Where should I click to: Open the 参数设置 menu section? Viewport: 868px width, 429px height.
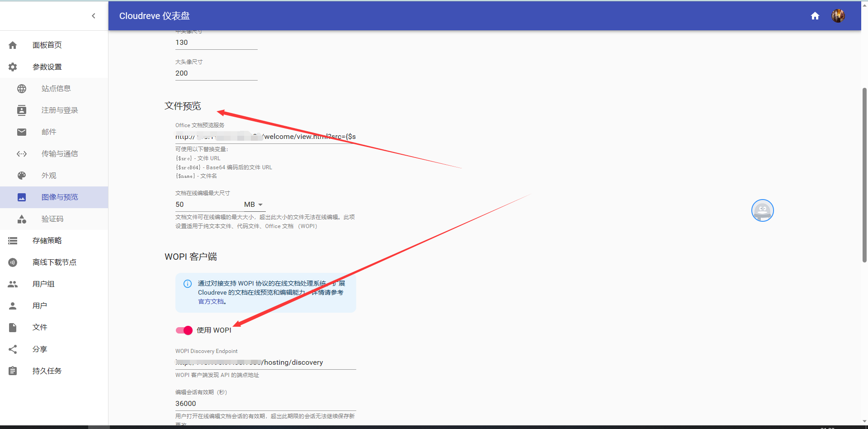[x=47, y=67]
